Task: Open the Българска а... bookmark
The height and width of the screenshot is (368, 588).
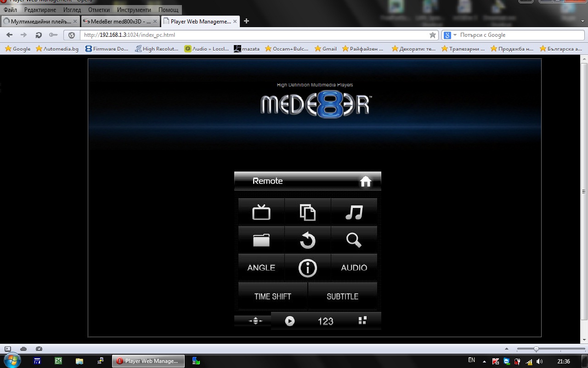Action: click(561, 49)
